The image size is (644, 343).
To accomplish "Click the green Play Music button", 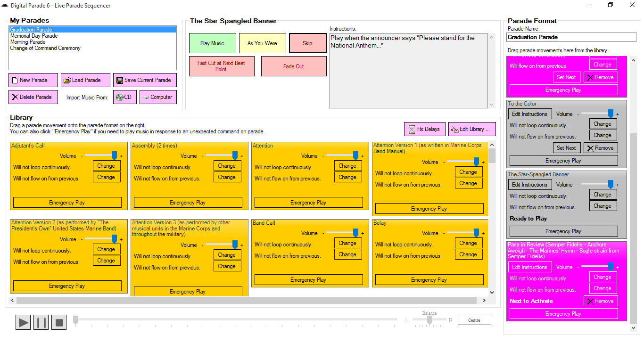I will point(212,43).
